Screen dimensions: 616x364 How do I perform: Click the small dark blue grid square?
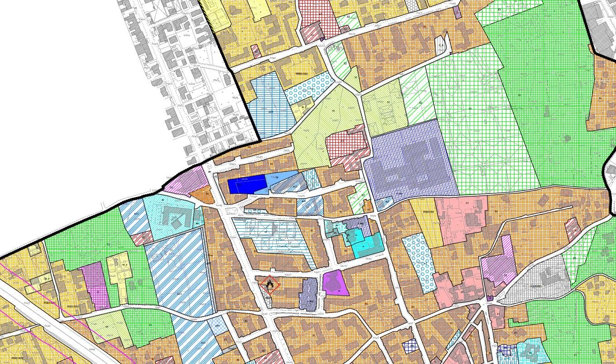coord(410,346)
